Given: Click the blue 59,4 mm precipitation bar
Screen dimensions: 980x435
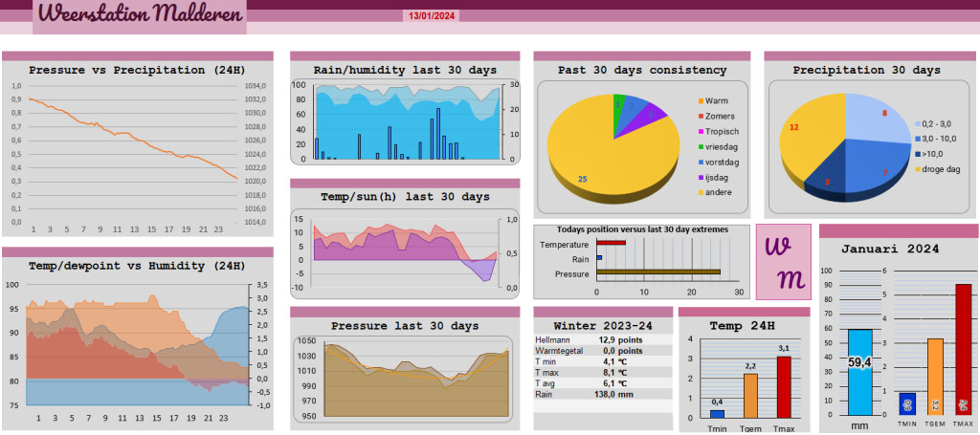Looking at the screenshot, I should point(860,372).
